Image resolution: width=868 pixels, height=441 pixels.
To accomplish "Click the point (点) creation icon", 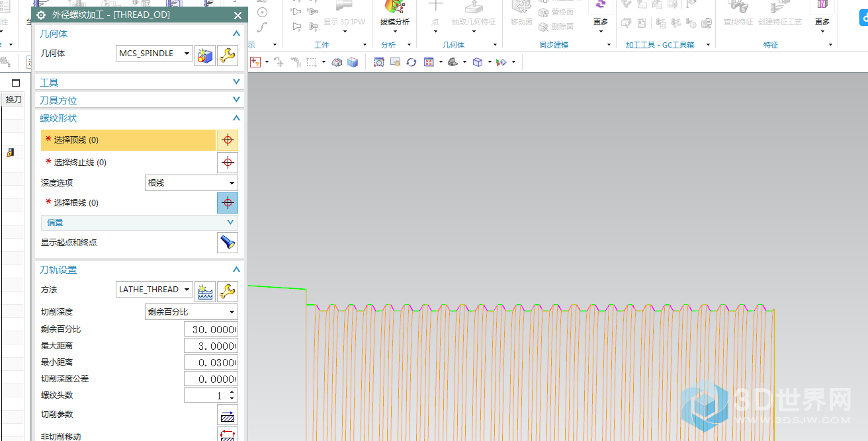I will [435, 6].
